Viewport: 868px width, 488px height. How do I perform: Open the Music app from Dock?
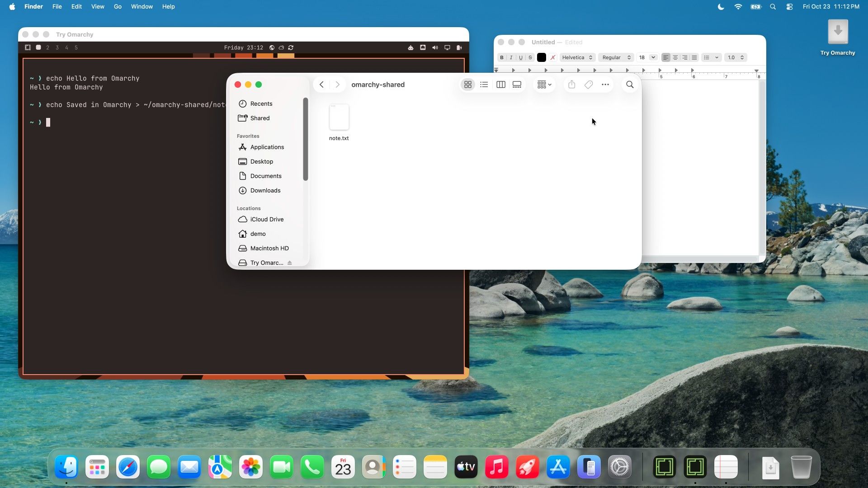pos(496,467)
